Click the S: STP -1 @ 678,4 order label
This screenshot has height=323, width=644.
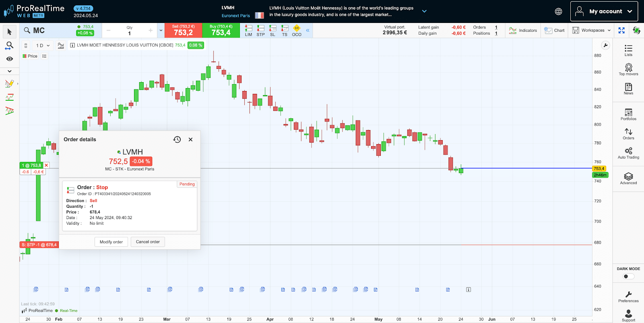click(39, 245)
